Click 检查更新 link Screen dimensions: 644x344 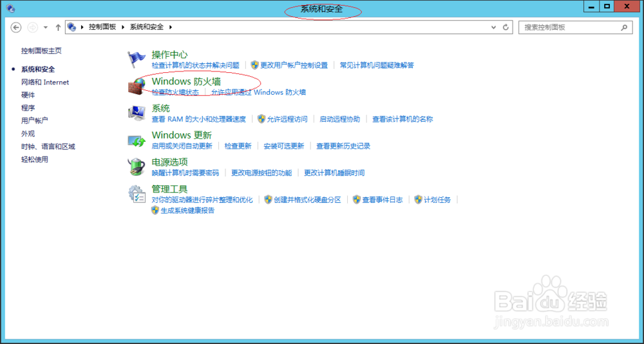238,146
